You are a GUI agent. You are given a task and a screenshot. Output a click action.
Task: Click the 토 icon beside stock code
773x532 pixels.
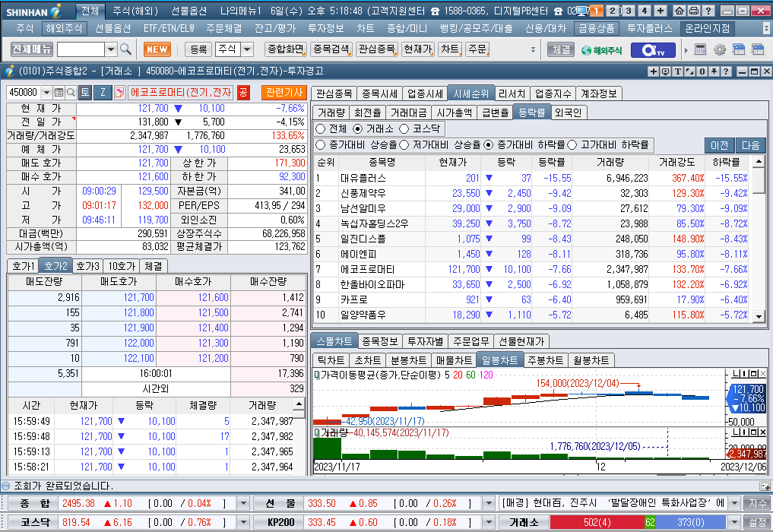(85, 92)
